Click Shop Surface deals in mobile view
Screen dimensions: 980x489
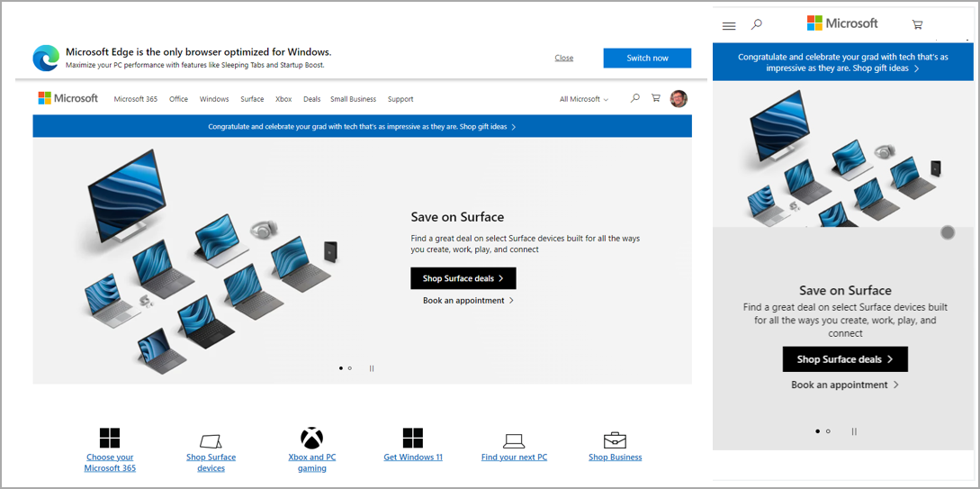click(x=845, y=359)
